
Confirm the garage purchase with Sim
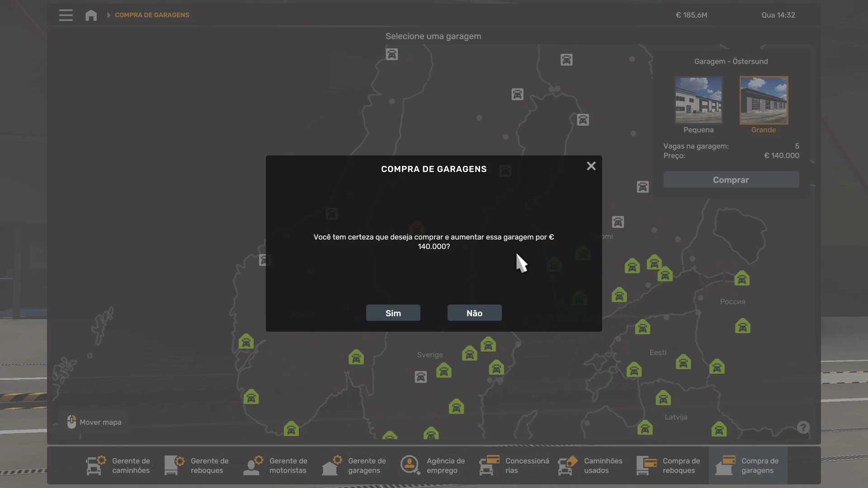click(393, 313)
